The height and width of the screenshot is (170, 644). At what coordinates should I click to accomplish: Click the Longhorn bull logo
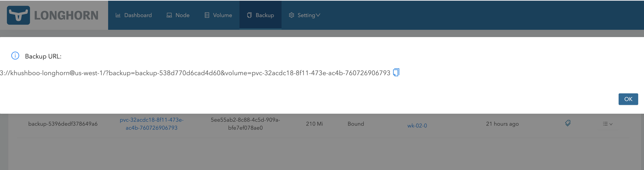pyautogui.click(x=19, y=15)
